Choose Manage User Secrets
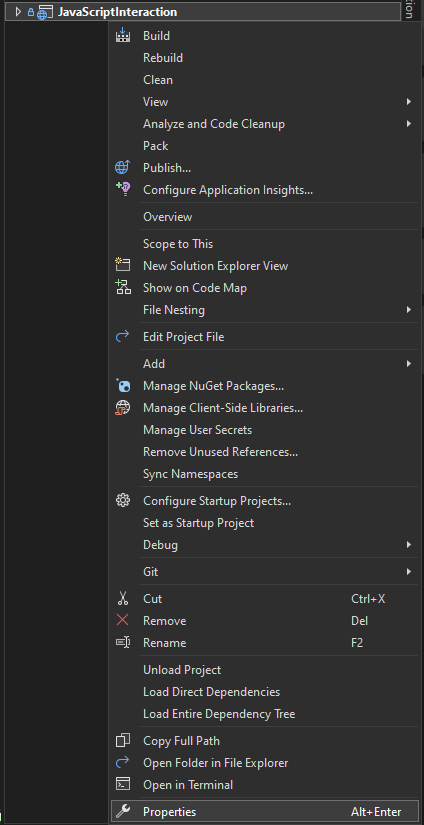Viewport: 424px width, 825px height. 265,430
